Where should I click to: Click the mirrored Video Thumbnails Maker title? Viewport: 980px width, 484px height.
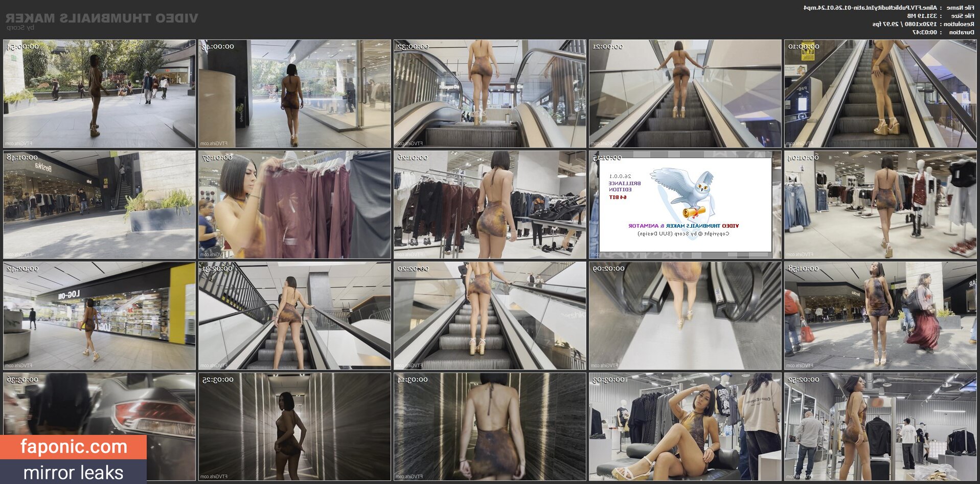[x=102, y=18]
